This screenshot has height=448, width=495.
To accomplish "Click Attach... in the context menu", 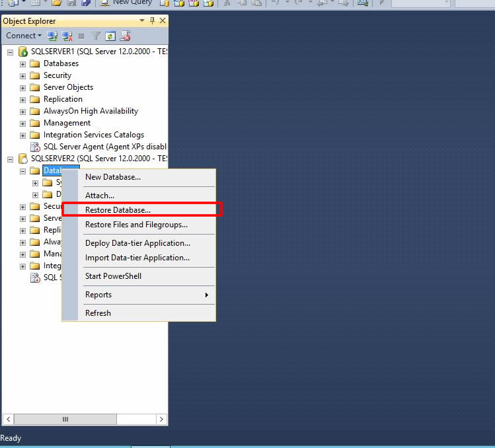I will pos(100,196).
